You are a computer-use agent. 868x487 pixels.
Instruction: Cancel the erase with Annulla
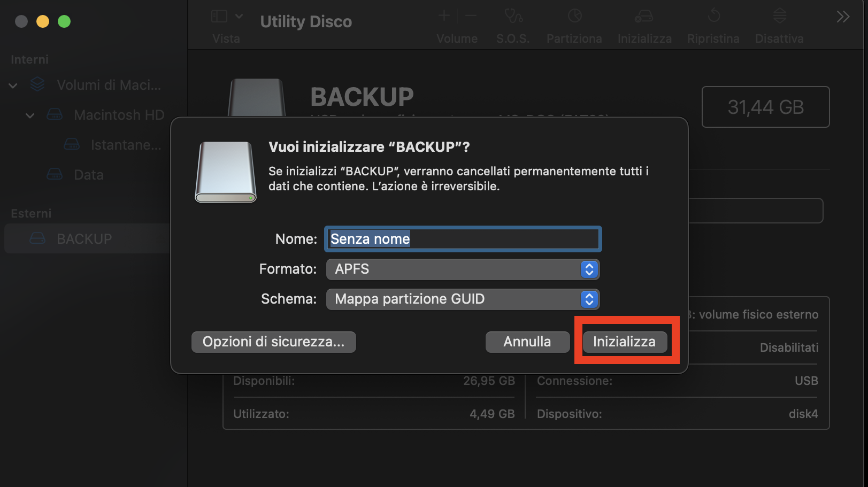pyautogui.click(x=527, y=342)
